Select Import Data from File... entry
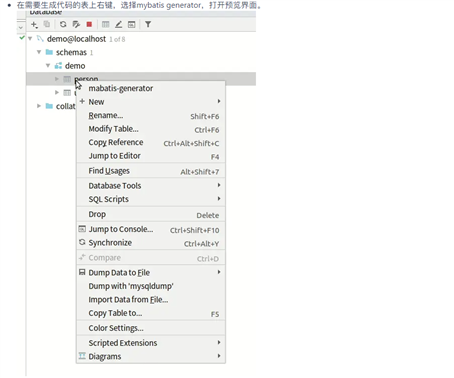The width and height of the screenshot is (454, 378). click(x=151, y=300)
